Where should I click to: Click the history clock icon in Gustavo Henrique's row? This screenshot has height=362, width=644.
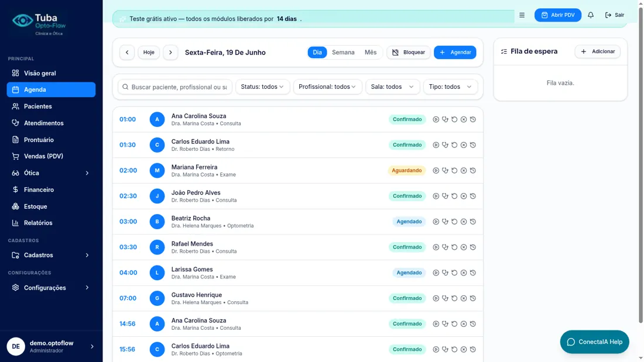click(x=473, y=298)
